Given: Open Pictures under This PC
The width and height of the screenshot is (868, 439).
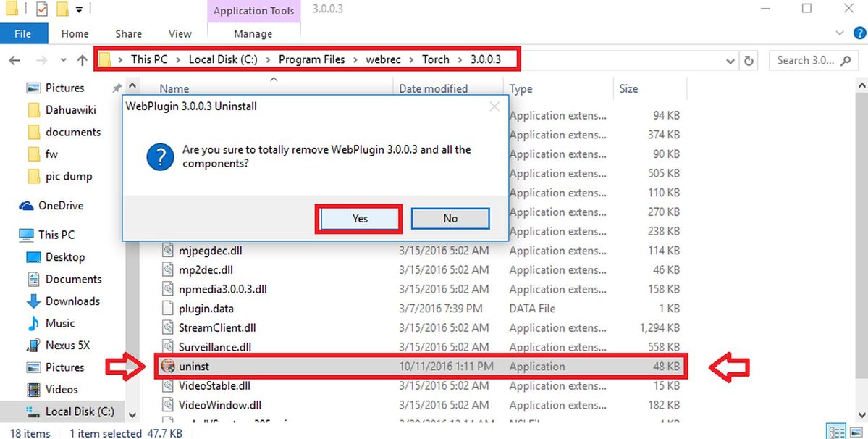Looking at the screenshot, I should click(x=64, y=367).
